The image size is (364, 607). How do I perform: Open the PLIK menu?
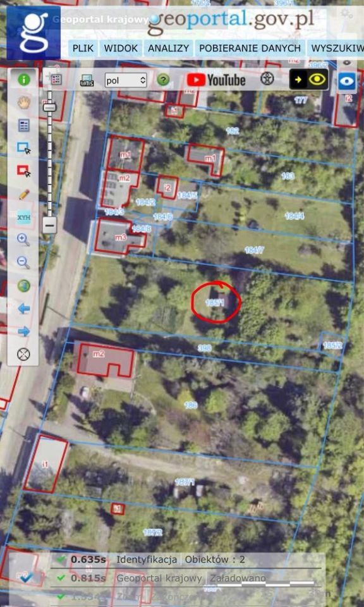[83, 49]
